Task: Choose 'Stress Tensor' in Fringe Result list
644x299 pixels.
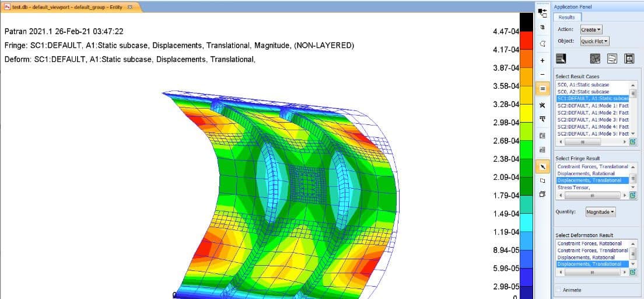Action: [x=574, y=187]
